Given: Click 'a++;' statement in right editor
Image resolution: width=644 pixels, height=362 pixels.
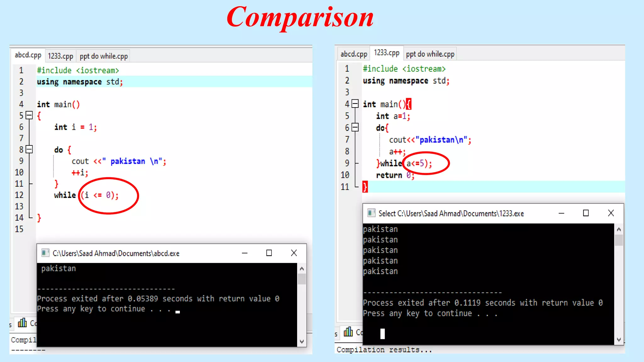Looking at the screenshot, I should pos(397,152).
